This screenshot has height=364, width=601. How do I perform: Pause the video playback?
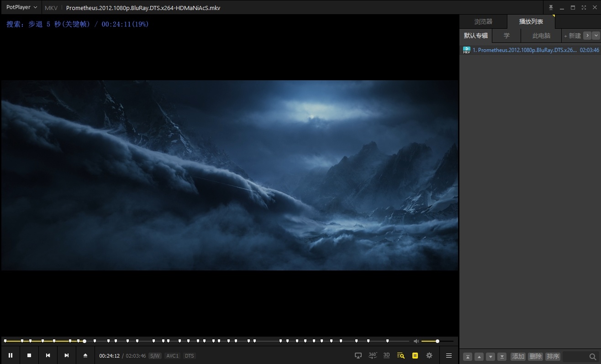click(x=11, y=355)
